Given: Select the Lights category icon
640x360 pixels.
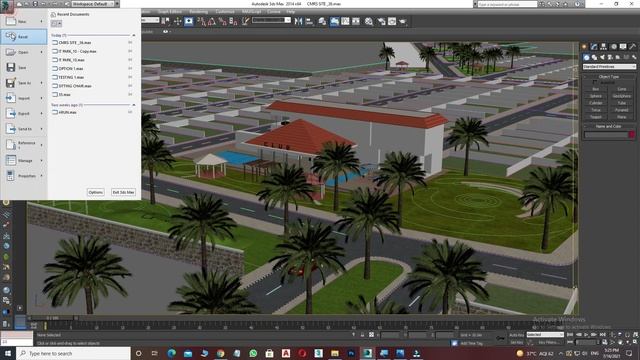Looking at the screenshot, I should coord(602,58).
